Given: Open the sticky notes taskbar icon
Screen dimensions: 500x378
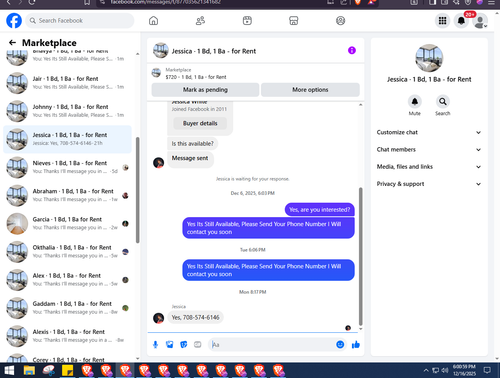Looking at the screenshot, I should (x=68, y=370).
